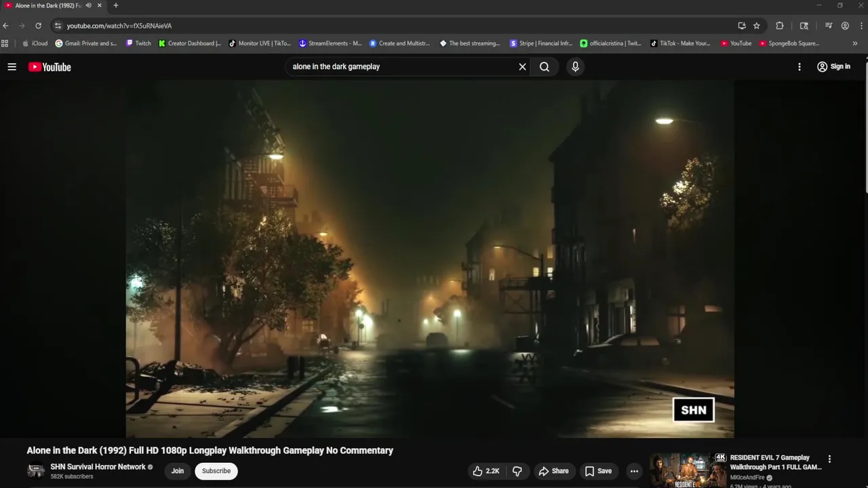Open the Twitch bookmark

tap(138, 43)
